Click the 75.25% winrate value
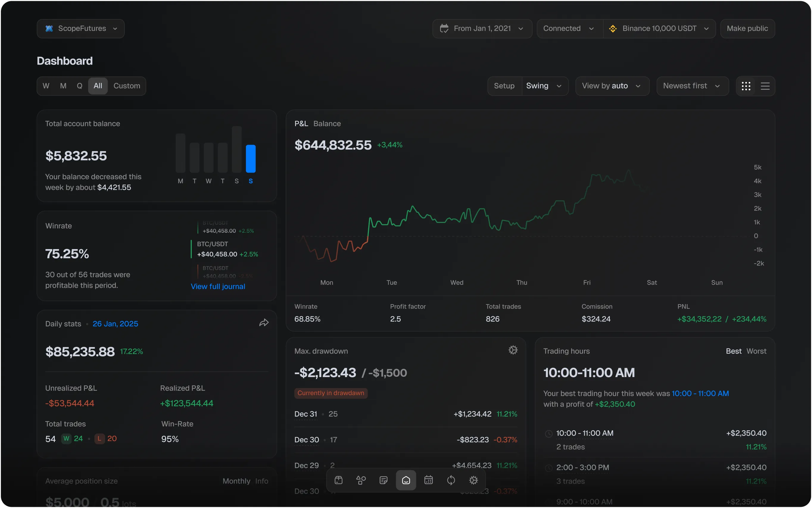The image size is (812, 508). pos(67,254)
